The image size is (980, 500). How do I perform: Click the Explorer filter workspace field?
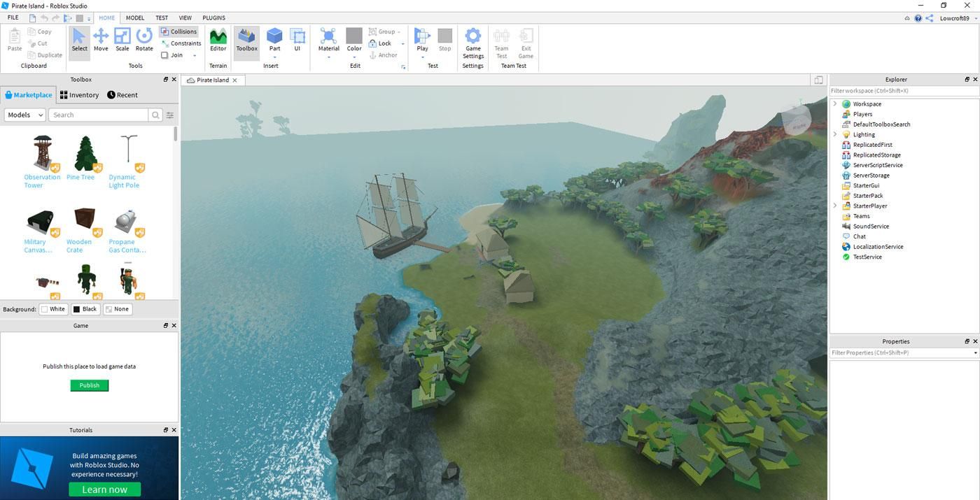pyautogui.click(x=904, y=91)
